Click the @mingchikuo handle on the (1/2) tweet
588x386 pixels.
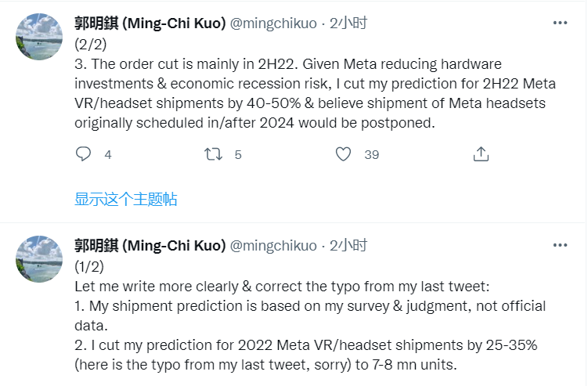point(273,245)
